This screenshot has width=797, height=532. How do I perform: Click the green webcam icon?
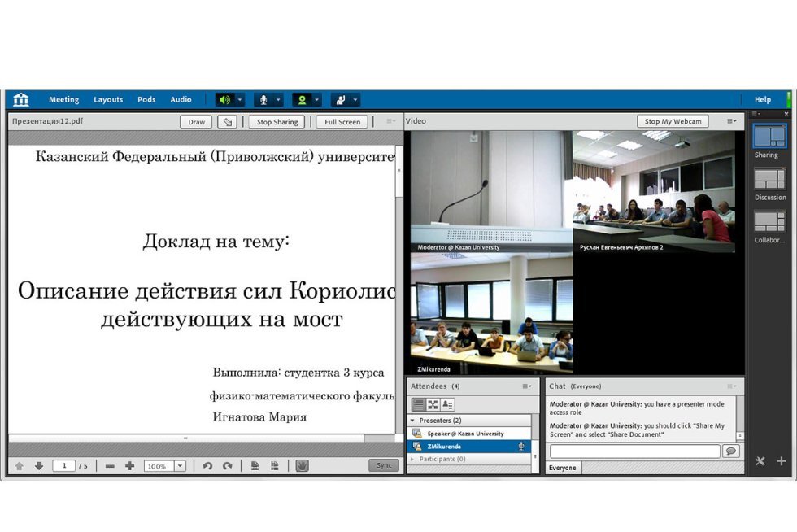click(303, 99)
